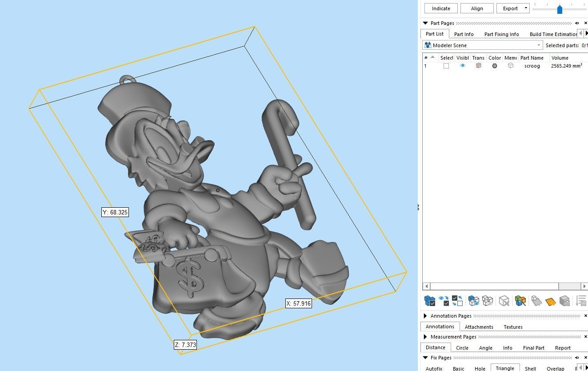Viewport: 588px width, 371px height.
Task: Open the Textures tab
Action: coord(513,327)
